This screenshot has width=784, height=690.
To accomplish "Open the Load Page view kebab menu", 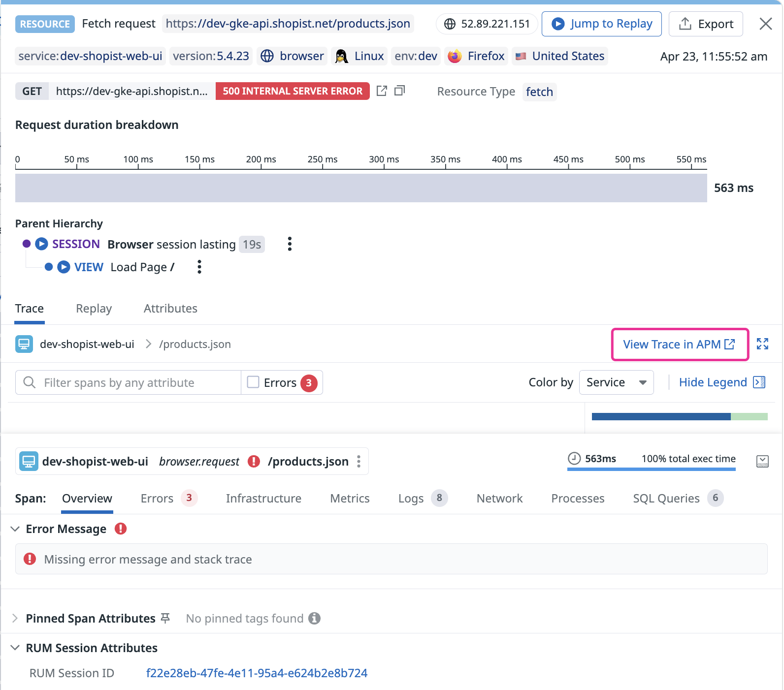I will [199, 267].
